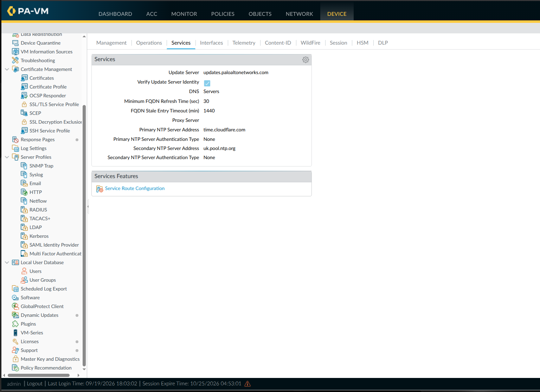Viewport: 540px width, 392px height.
Task: Click the Support icon
Action: (15, 350)
